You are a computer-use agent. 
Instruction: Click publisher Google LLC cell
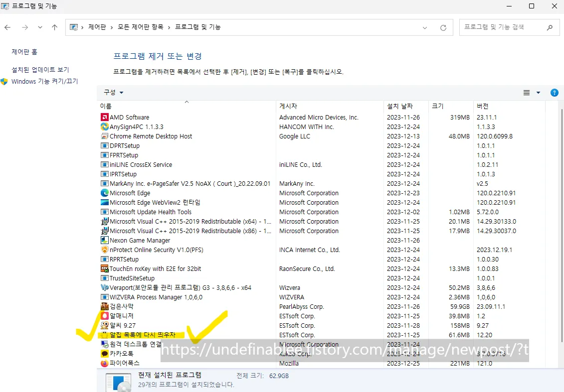tap(295, 136)
